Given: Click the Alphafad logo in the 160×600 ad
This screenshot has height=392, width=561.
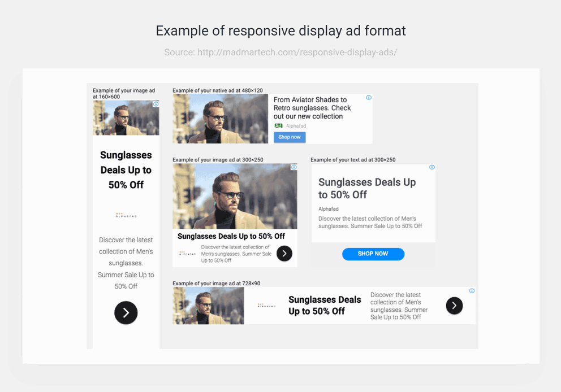Looking at the screenshot, I should pyautogui.click(x=126, y=215).
